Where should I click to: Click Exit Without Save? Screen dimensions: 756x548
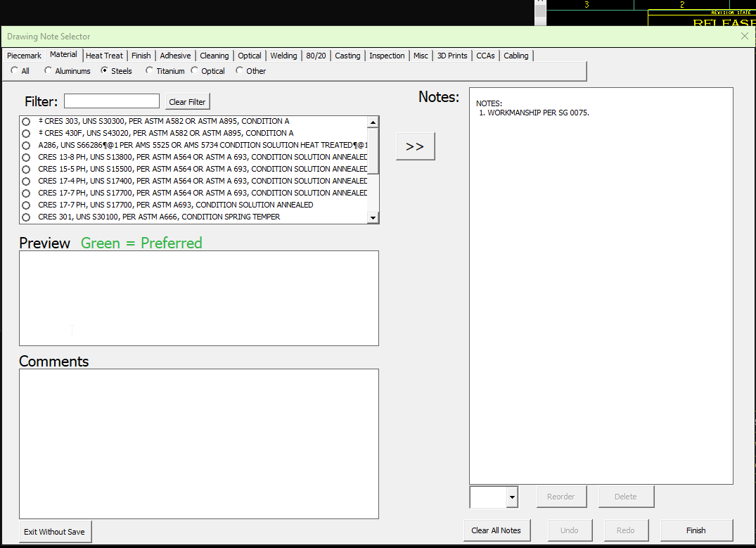[x=55, y=531]
